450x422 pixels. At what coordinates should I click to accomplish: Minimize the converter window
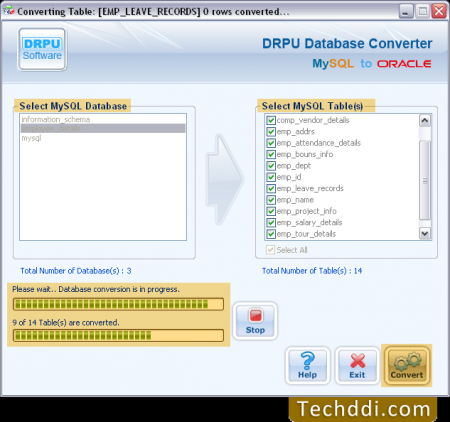[x=406, y=11]
